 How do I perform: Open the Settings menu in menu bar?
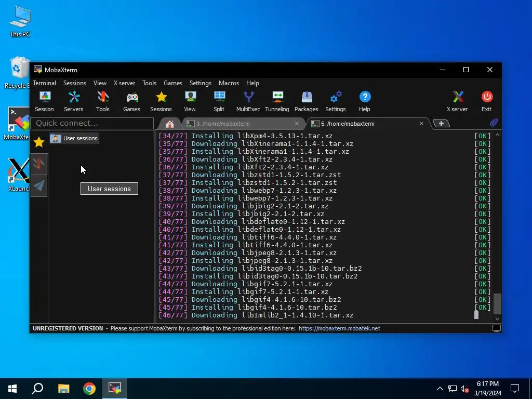pos(200,83)
